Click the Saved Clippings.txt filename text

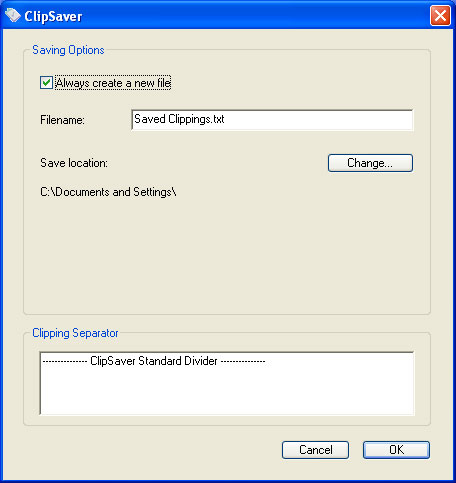tap(179, 119)
